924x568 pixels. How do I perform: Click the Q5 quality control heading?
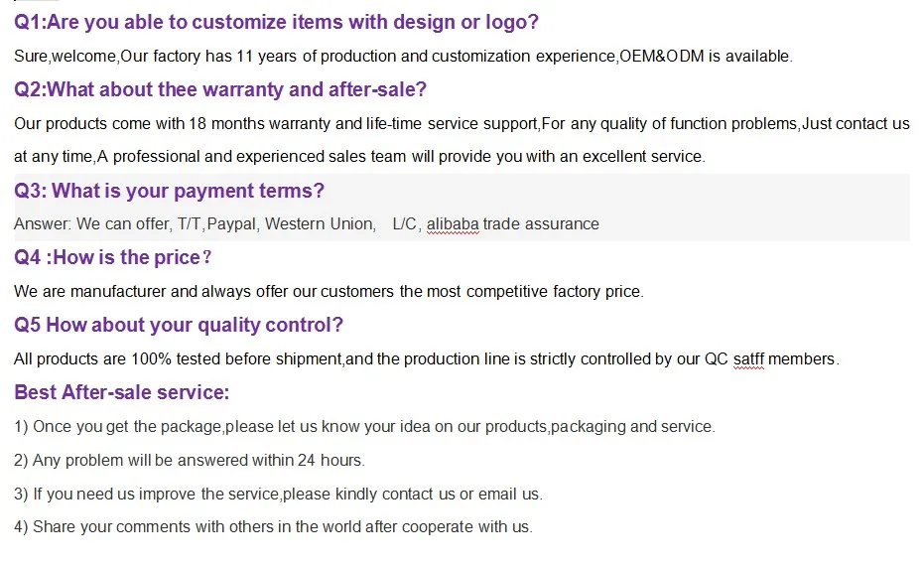179,325
